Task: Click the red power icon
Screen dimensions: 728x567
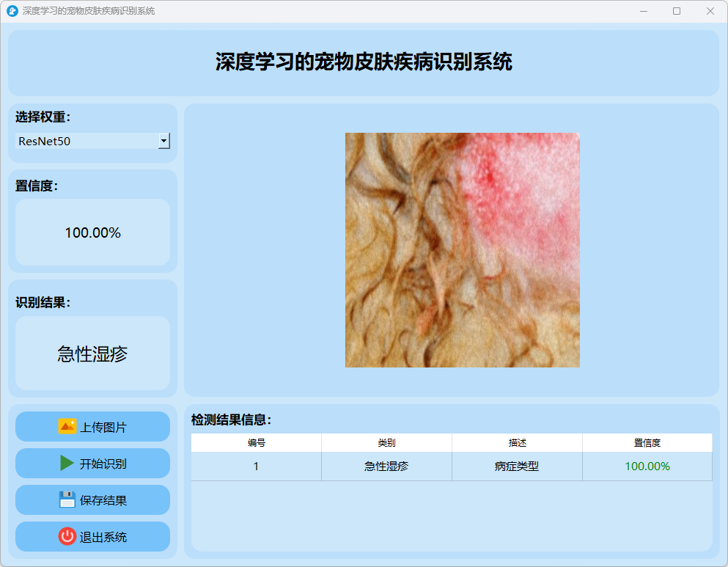Action: click(67, 536)
